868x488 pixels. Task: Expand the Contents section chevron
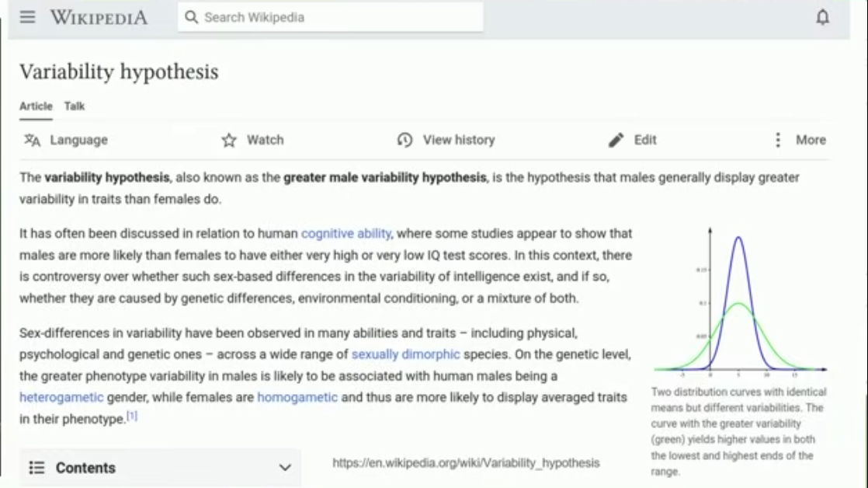pyautogui.click(x=285, y=468)
